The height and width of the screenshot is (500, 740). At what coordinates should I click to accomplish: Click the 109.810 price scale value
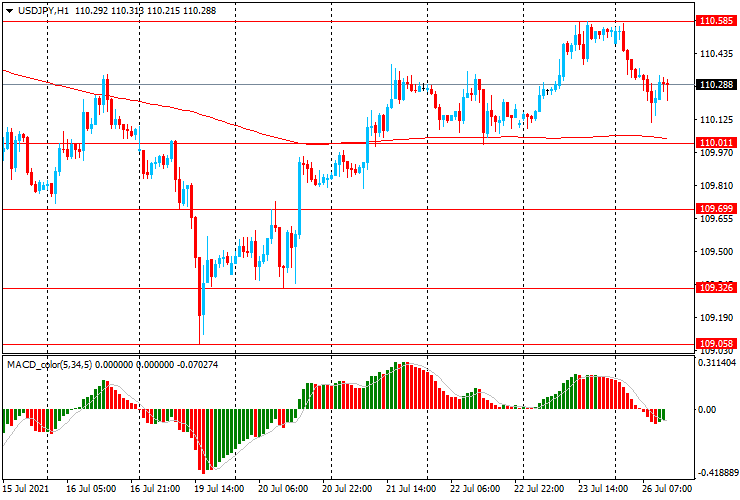(x=716, y=186)
